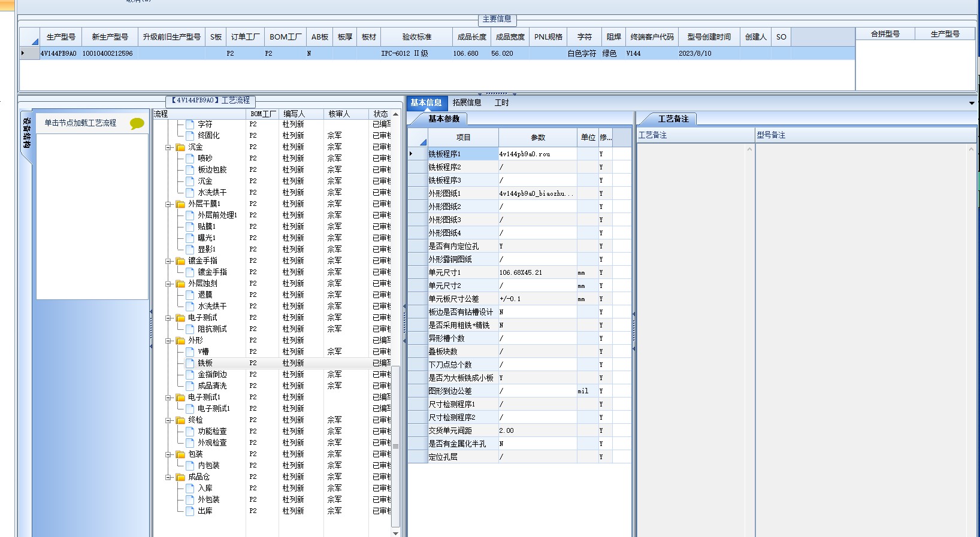
Task: Select the 外观检查 process row
Action: click(273, 442)
